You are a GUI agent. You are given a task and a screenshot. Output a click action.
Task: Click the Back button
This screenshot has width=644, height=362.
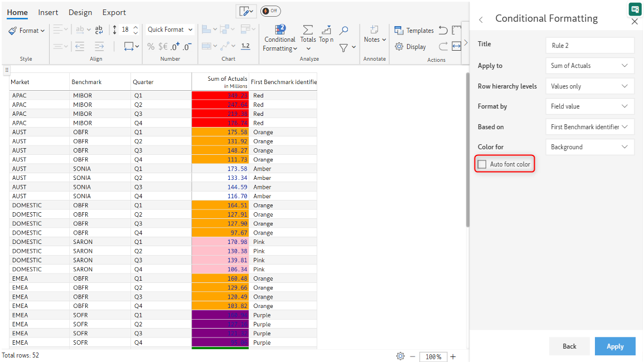(x=569, y=346)
